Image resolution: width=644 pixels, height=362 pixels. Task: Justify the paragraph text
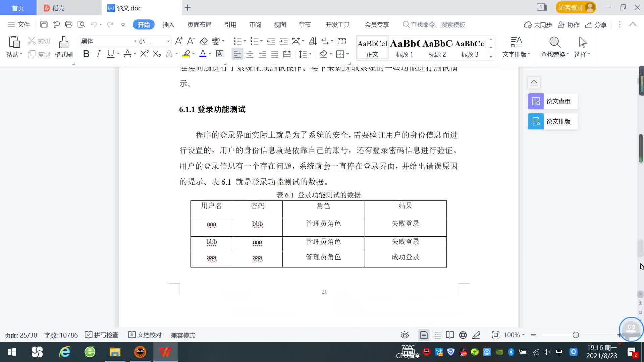point(275,54)
